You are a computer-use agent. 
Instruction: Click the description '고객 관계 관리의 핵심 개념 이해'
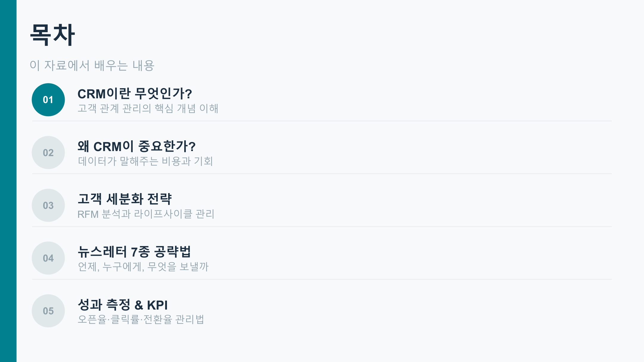tap(148, 108)
